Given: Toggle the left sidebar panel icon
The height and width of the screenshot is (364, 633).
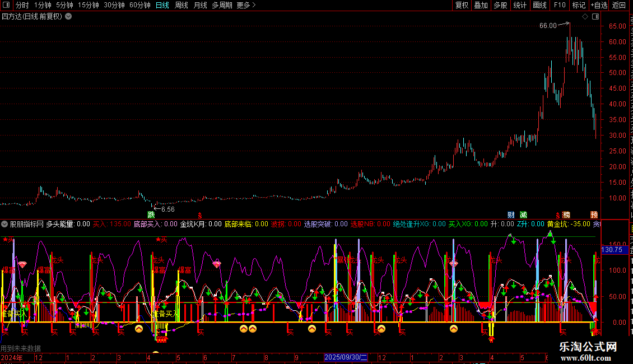Looking at the screenshot, I should (6, 5).
